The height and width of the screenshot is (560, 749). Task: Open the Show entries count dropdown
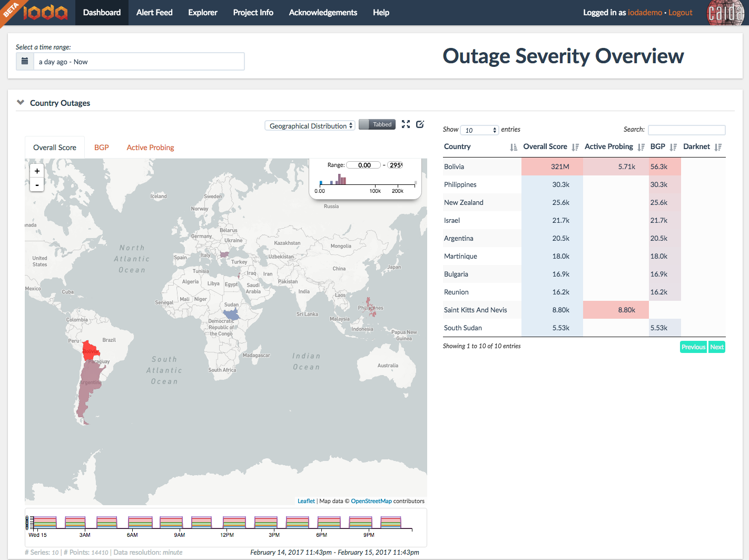[x=479, y=130]
